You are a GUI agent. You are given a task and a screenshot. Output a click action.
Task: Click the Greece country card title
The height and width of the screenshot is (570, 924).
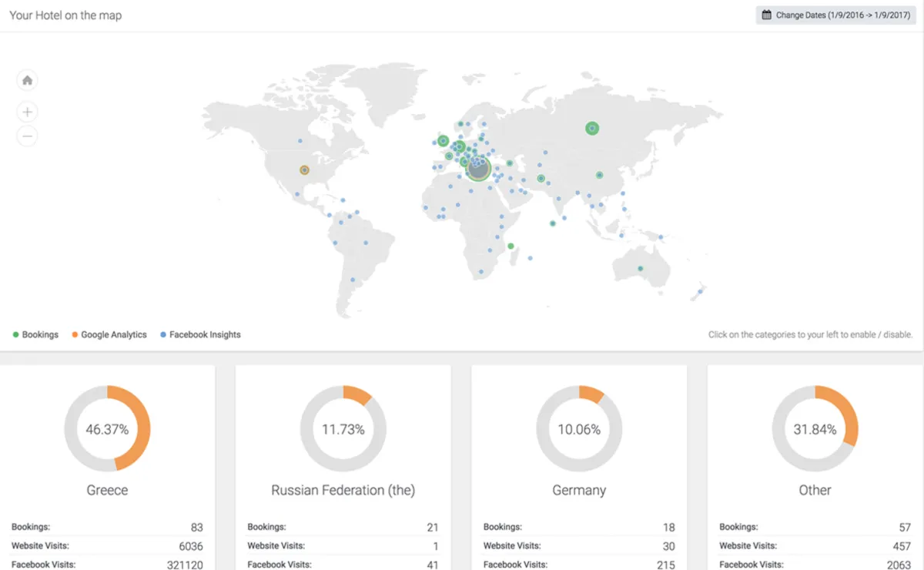point(107,490)
